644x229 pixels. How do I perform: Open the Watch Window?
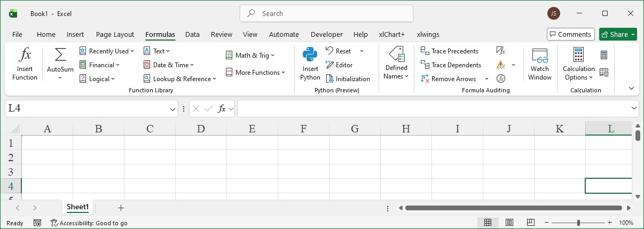pyautogui.click(x=540, y=64)
